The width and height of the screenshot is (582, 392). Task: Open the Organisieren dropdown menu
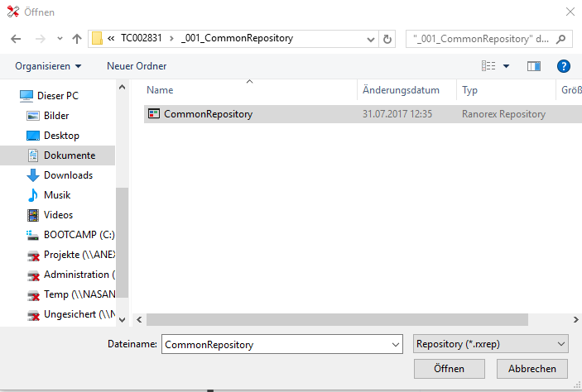tap(48, 65)
